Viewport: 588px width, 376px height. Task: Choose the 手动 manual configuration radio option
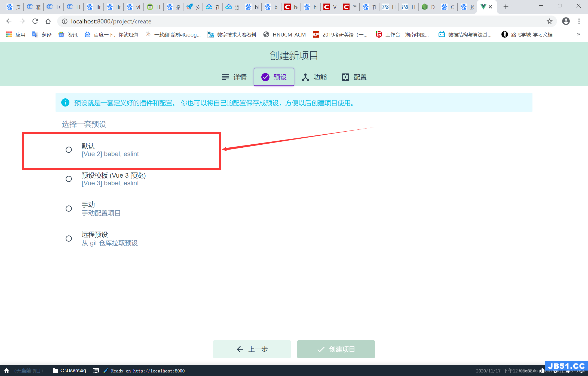point(69,208)
